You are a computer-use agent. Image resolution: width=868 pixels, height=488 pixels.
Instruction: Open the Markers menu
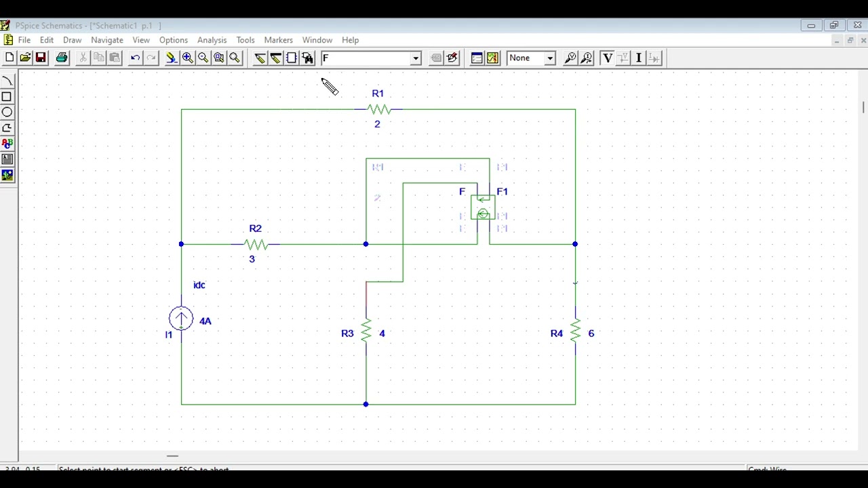tap(279, 40)
